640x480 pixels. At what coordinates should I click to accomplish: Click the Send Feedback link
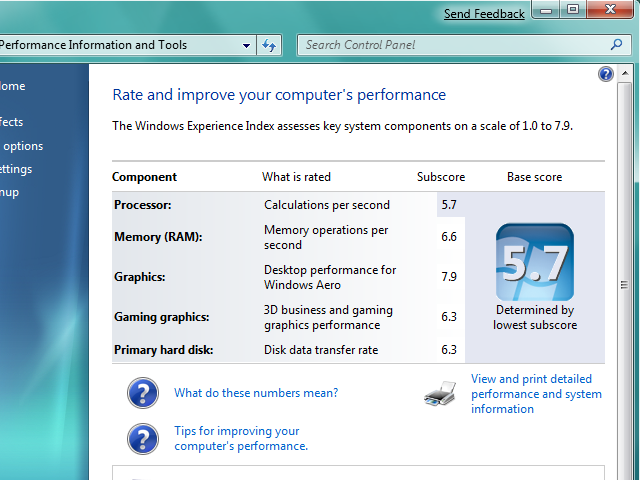coord(484,14)
